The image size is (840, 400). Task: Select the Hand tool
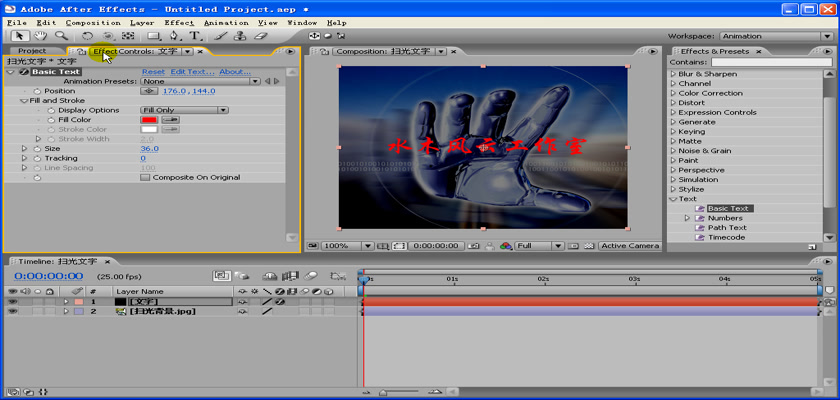(x=40, y=36)
